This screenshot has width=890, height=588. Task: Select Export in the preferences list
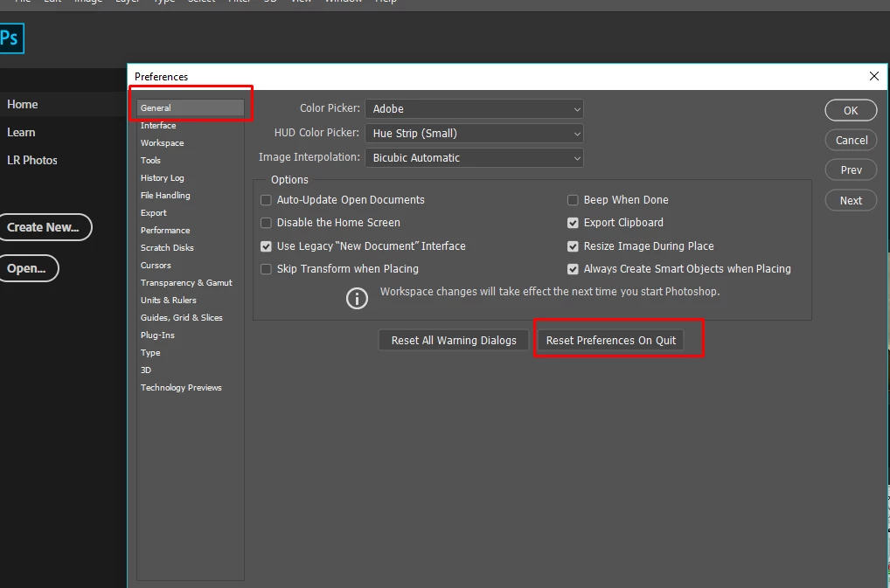(x=153, y=212)
